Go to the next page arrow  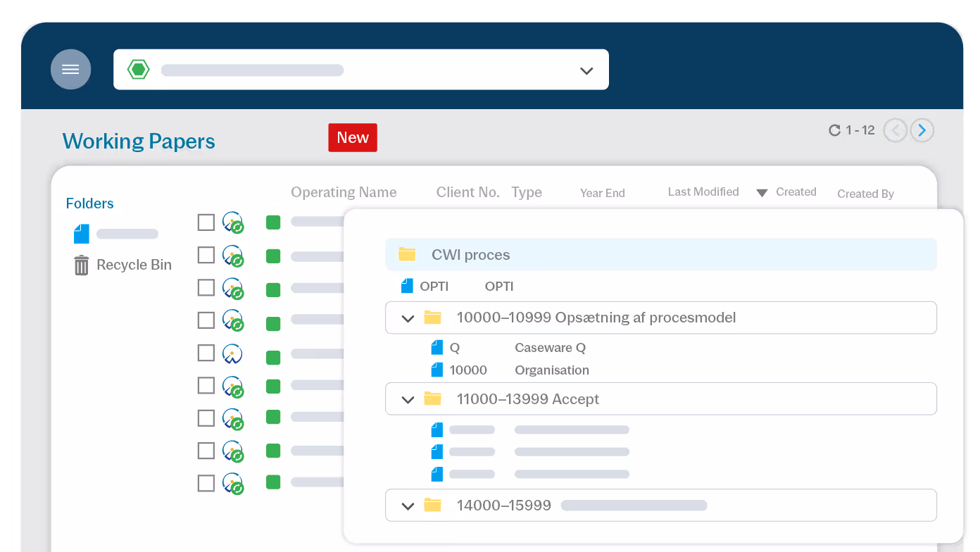(x=922, y=130)
